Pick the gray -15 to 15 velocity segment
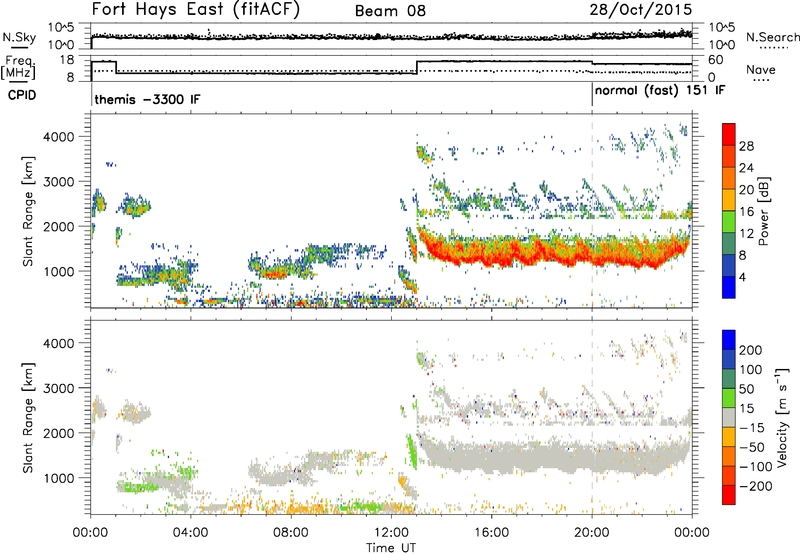Viewport: 800px width, 554px height. [x=729, y=417]
